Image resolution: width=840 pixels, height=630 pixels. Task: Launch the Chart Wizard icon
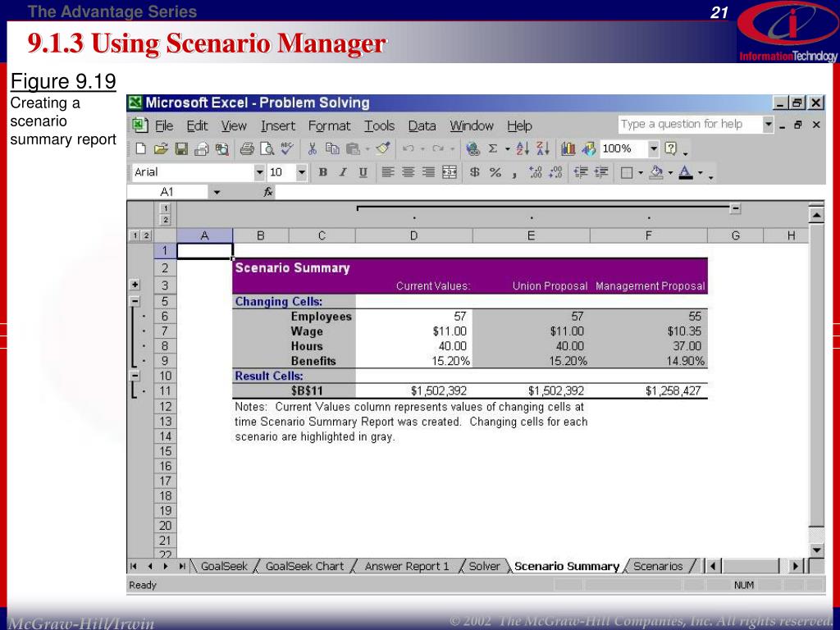click(x=568, y=149)
